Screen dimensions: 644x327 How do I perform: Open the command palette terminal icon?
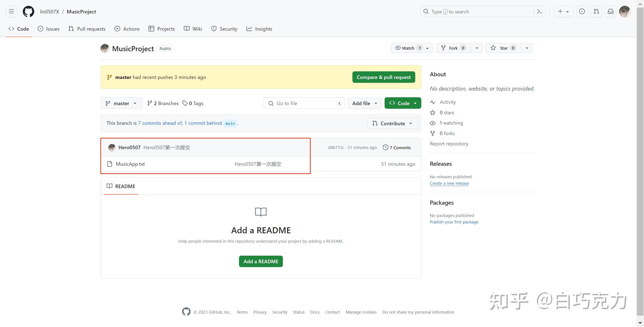(x=540, y=11)
